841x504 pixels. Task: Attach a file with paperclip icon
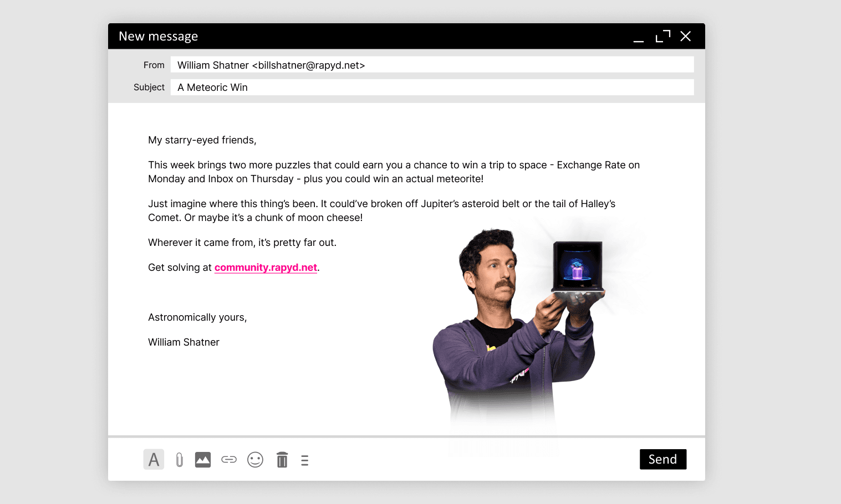(x=180, y=460)
